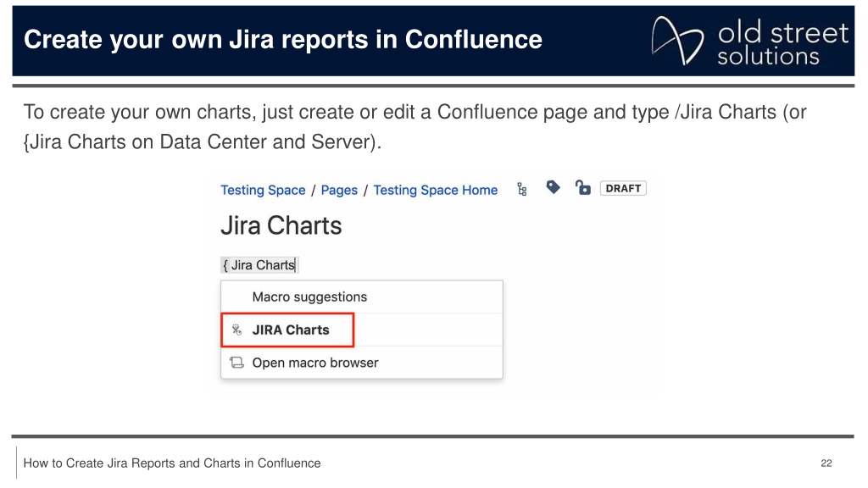Open the Pages breadcrumb link
The height and width of the screenshot is (488, 868).
coord(339,190)
